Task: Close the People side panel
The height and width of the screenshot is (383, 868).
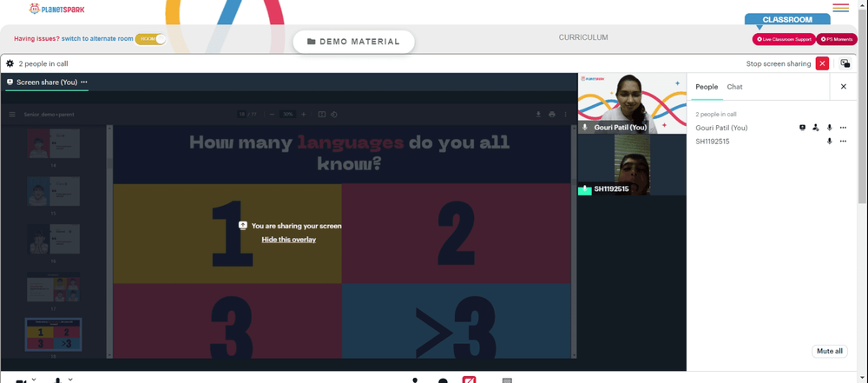Action: tap(844, 87)
